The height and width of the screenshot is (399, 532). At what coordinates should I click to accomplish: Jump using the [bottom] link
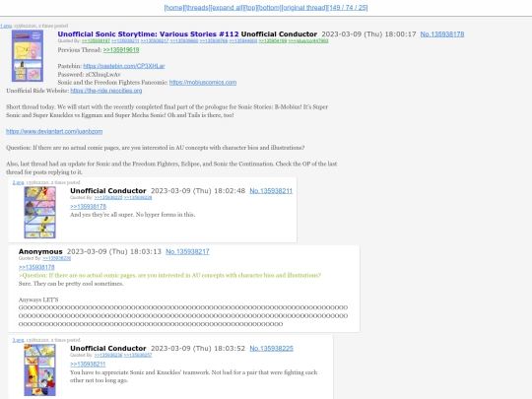269,8
